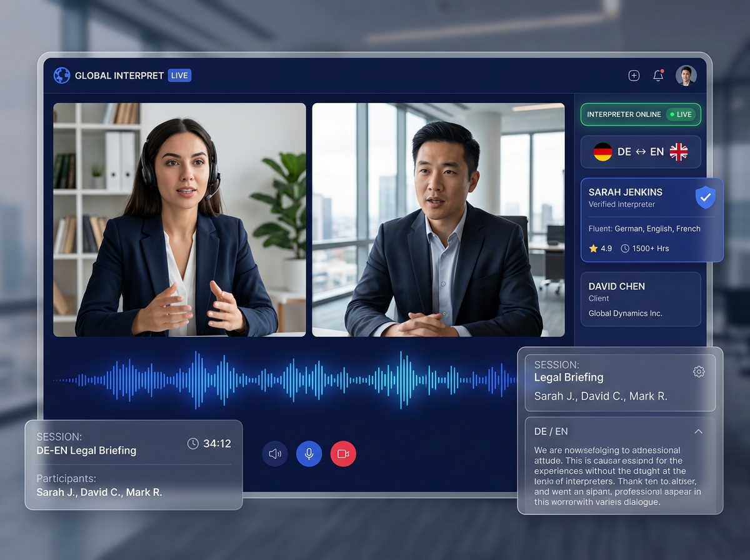Click the verified shield badge on Sarah Jenkins
The image size is (750, 560).
(x=706, y=197)
